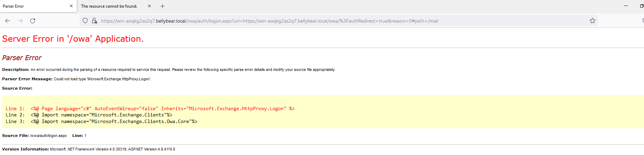
Task: Click the 'Server Error in /owa Application' heading
Action: [73, 39]
